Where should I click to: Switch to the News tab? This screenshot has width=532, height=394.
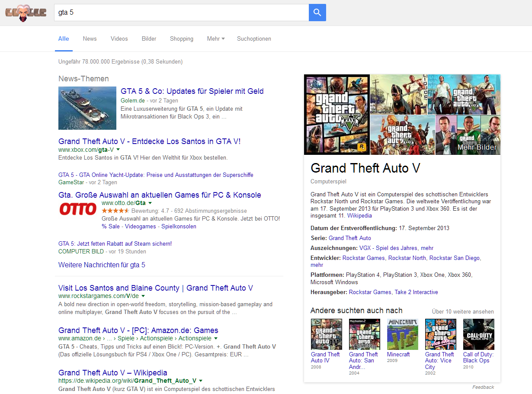point(90,38)
